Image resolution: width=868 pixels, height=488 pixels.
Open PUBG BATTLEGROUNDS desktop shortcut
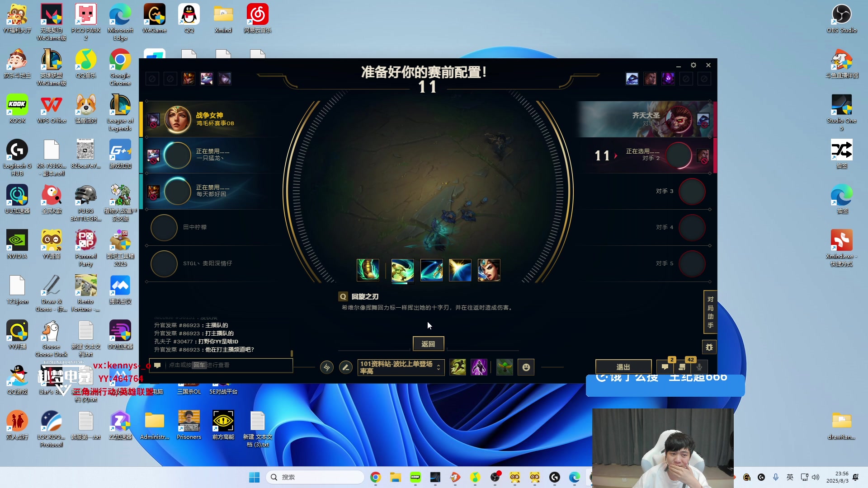pyautogui.click(x=85, y=203)
